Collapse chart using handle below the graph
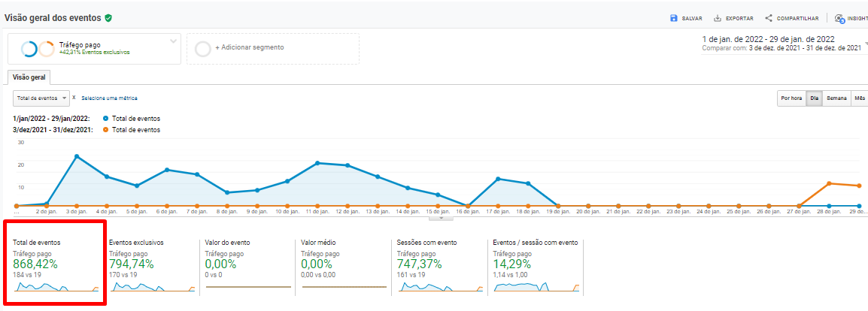The height and width of the screenshot is (311, 868). [441, 218]
